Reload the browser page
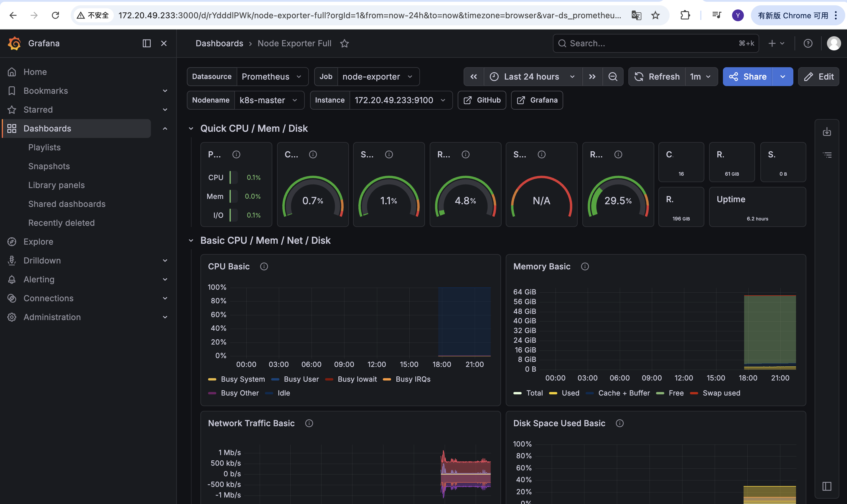The width and height of the screenshot is (847, 504). pos(55,15)
